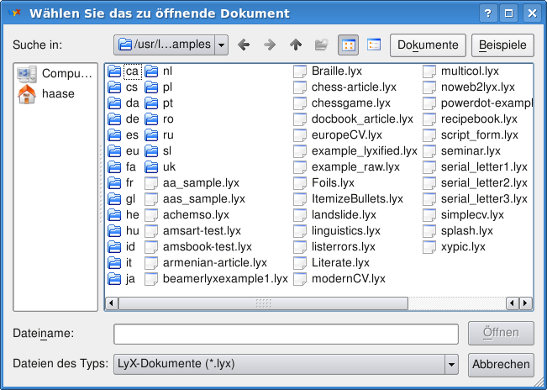Expand the Suche in path dropdown
The image size is (547, 390).
pyautogui.click(x=222, y=45)
